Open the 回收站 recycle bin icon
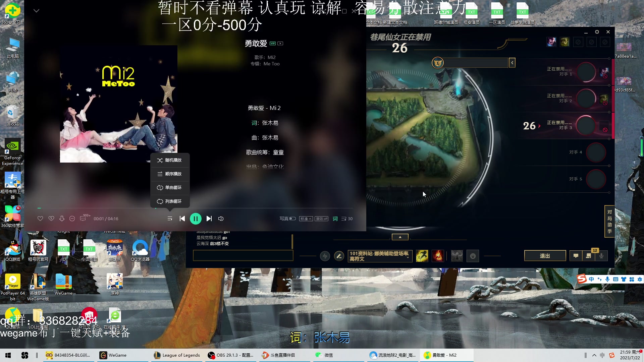 (12, 115)
